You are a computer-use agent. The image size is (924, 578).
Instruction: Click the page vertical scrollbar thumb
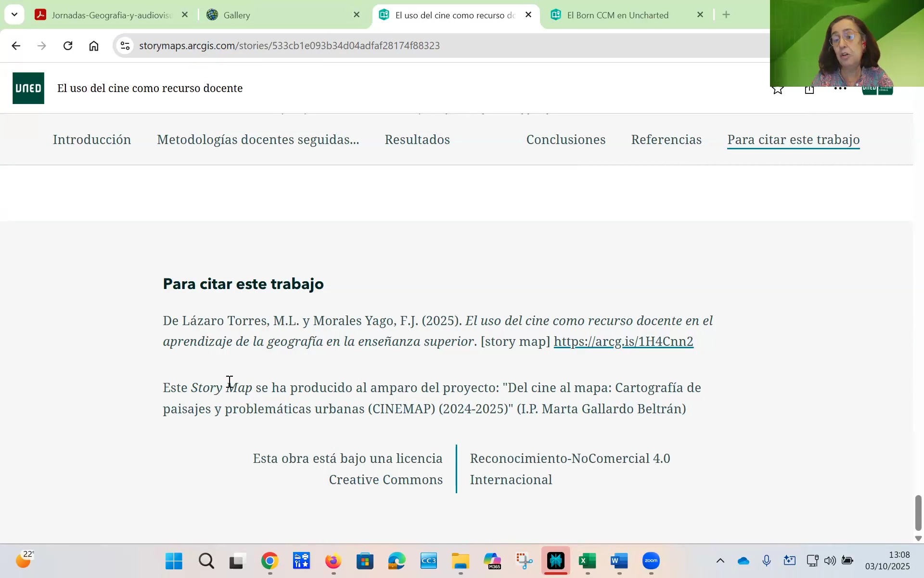[x=918, y=512]
